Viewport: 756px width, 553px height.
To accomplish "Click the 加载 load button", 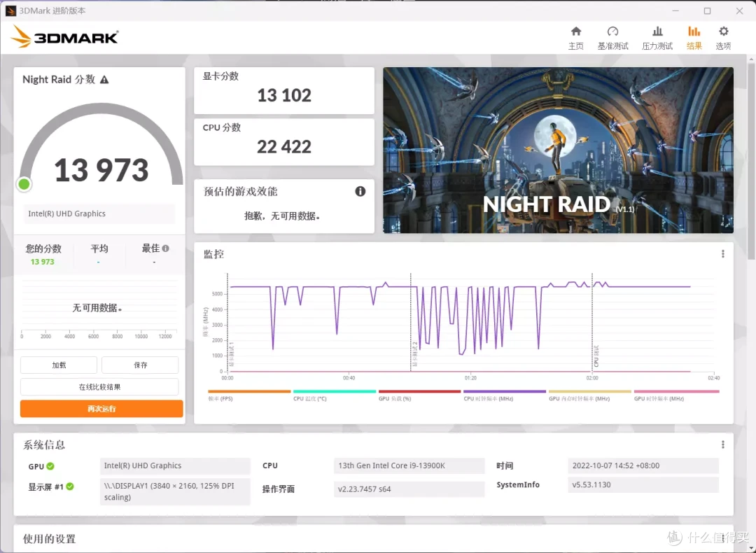I will pyautogui.click(x=59, y=365).
